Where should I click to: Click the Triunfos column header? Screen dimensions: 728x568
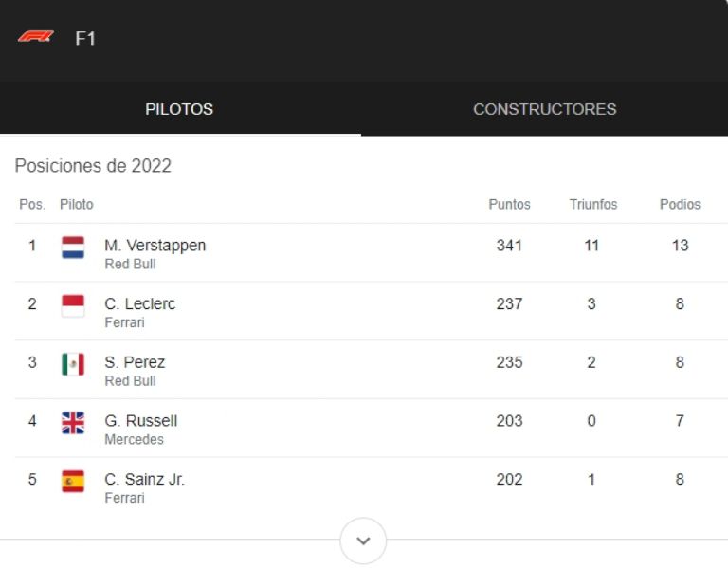592,205
